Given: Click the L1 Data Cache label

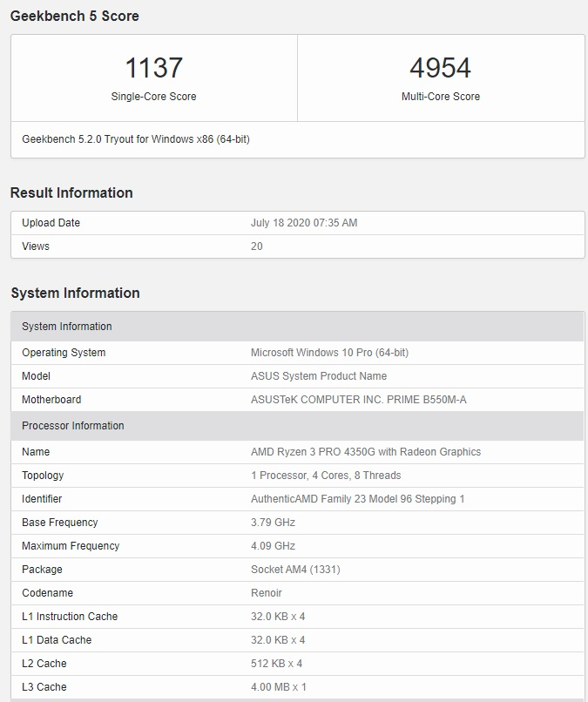Looking at the screenshot, I should [57, 640].
